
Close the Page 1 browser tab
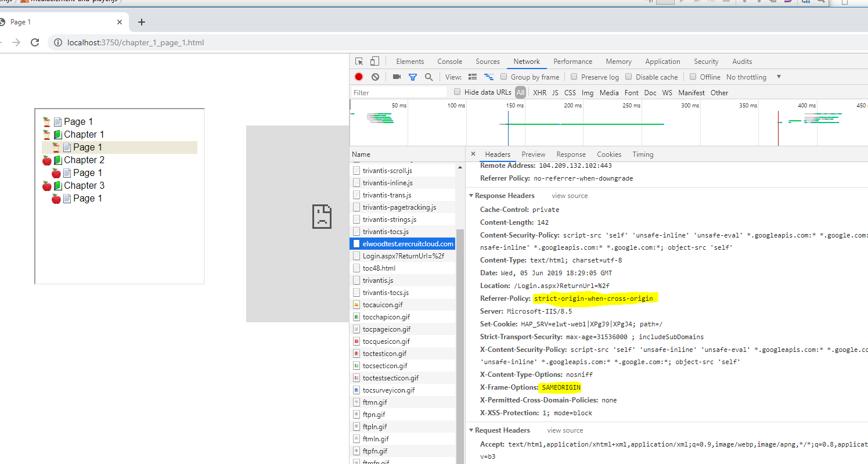pyautogui.click(x=120, y=22)
